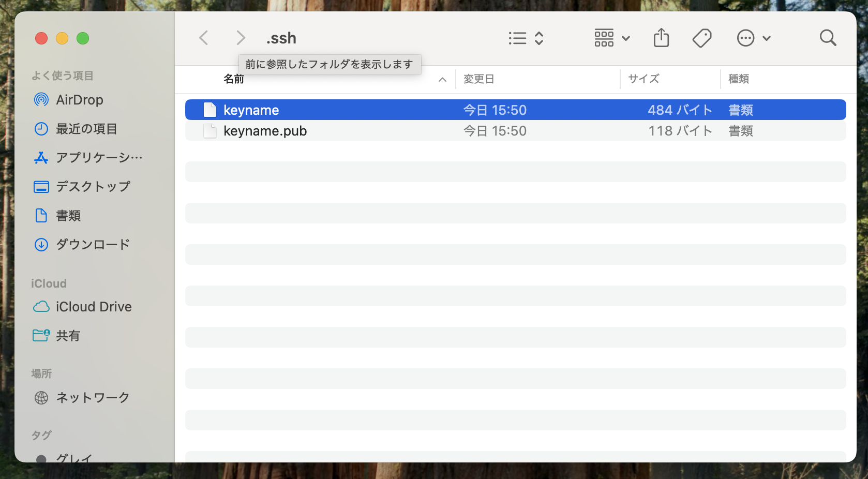Reverse sort order with the name column arrow
This screenshot has height=479, width=868.
(x=442, y=79)
